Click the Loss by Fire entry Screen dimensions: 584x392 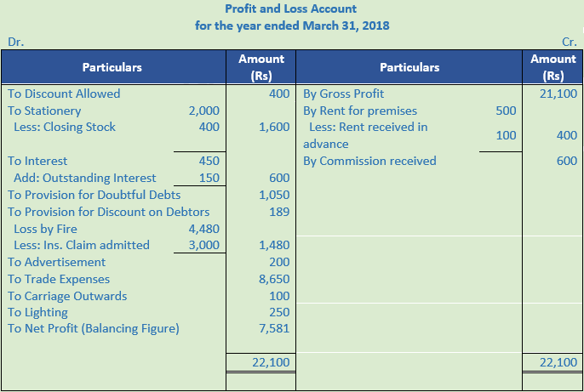46,228
